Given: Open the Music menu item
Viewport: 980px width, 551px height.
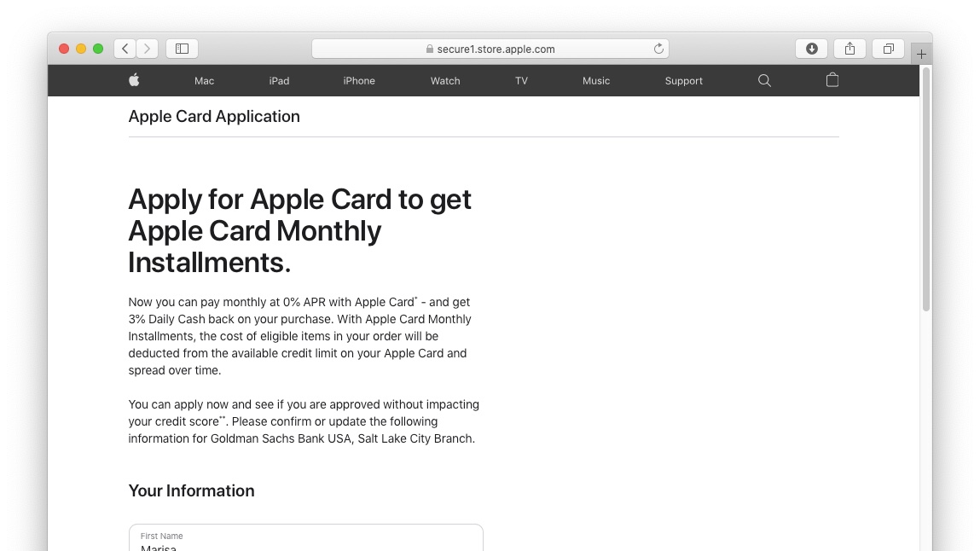Looking at the screenshot, I should (596, 80).
